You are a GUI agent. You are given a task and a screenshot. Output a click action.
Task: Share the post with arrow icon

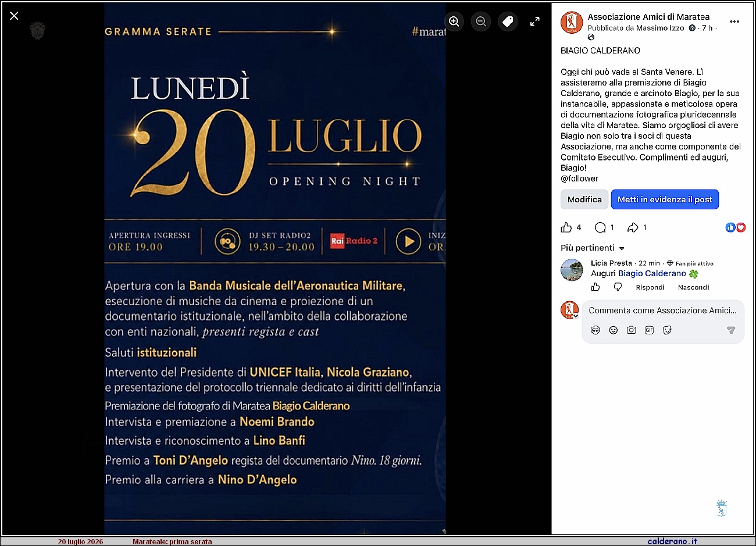click(633, 227)
